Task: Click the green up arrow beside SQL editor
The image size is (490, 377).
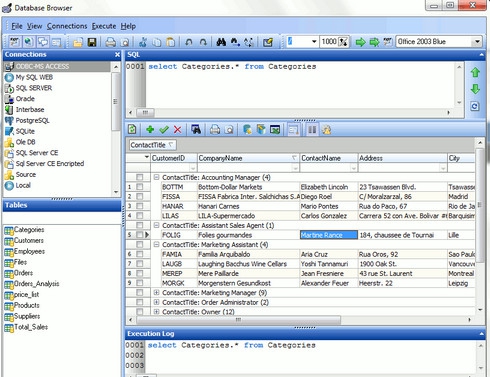Action: coord(475,72)
